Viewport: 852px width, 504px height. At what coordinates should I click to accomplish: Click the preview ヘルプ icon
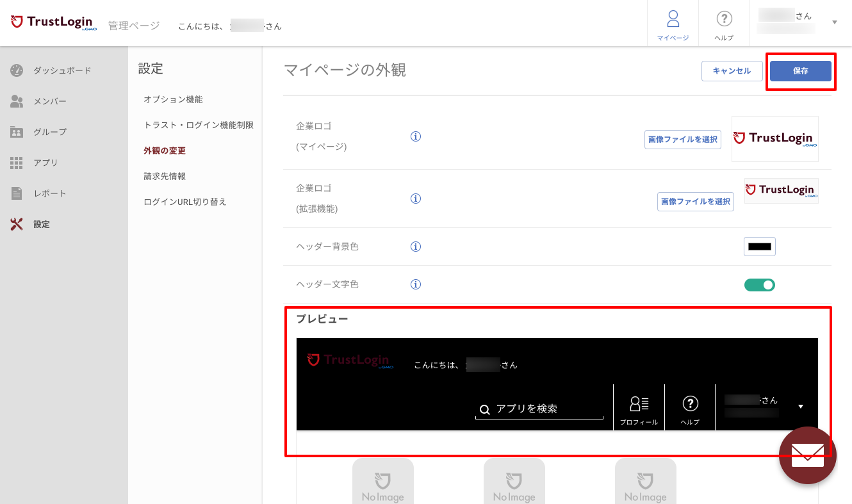pyautogui.click(x=690, y=403)
